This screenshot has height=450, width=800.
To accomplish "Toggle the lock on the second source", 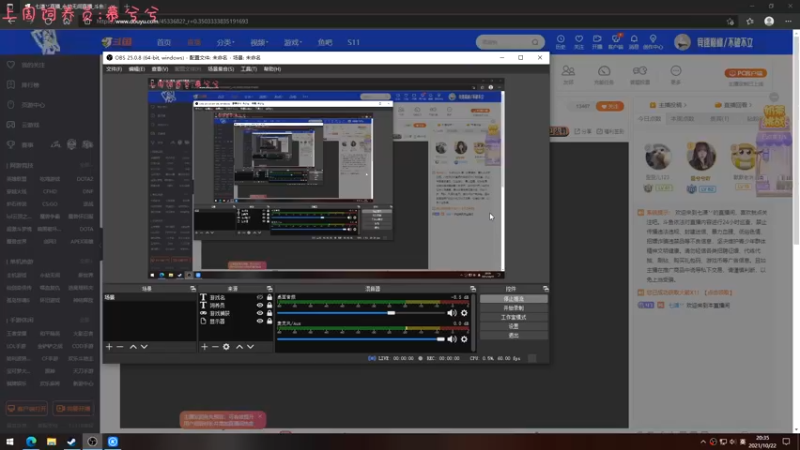I will click(x=269, y=306).
